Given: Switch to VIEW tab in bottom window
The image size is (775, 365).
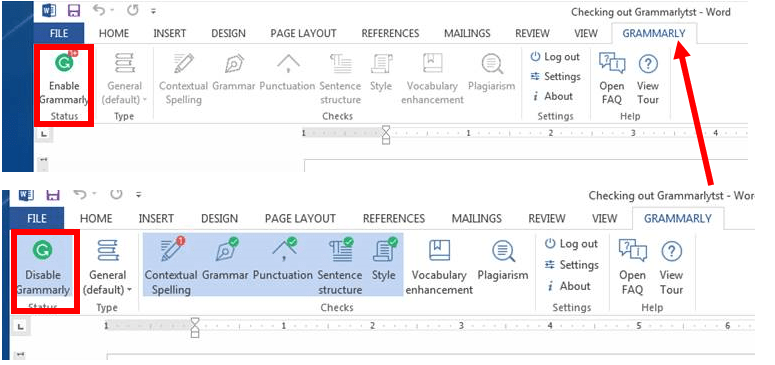Looking at the screenshot, I should click(x=604, y=218).
